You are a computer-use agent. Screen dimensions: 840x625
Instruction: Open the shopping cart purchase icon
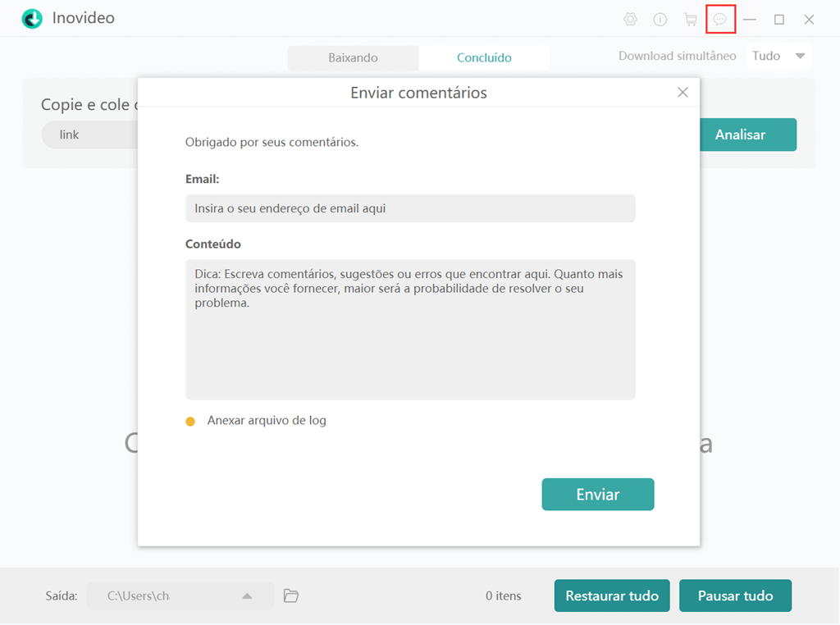[x=691, y=20]
